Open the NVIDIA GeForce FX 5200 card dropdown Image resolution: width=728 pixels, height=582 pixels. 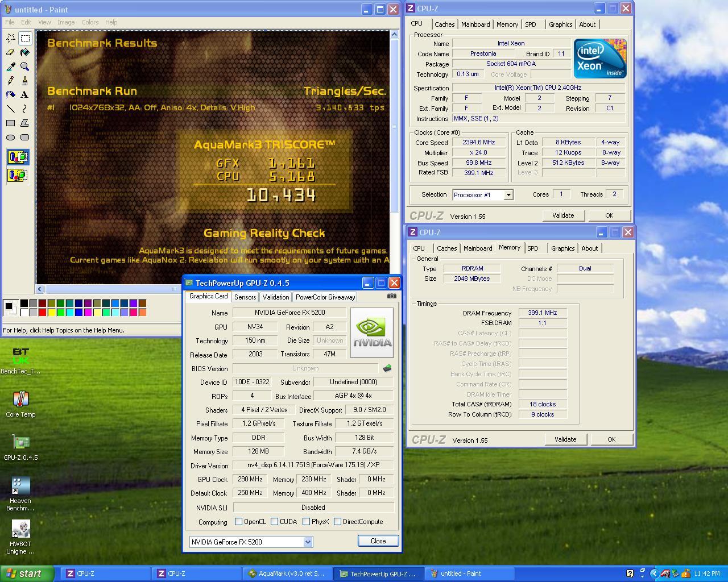(x=308, y=542)
